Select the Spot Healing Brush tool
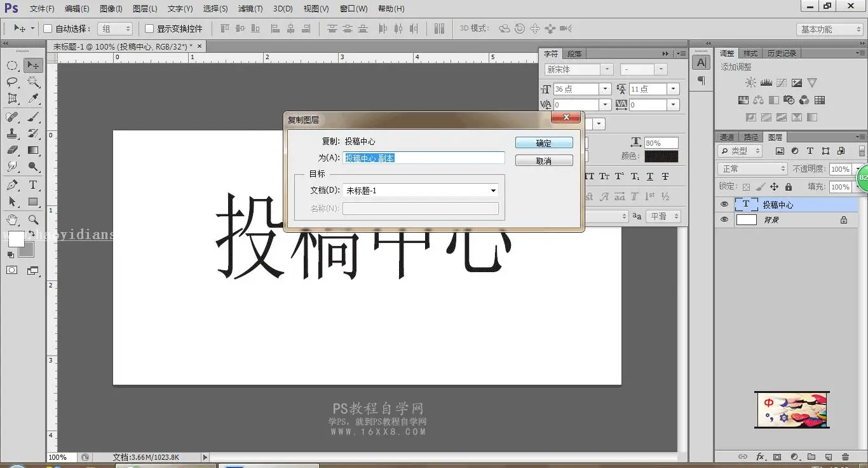 (x=12, y=117)
